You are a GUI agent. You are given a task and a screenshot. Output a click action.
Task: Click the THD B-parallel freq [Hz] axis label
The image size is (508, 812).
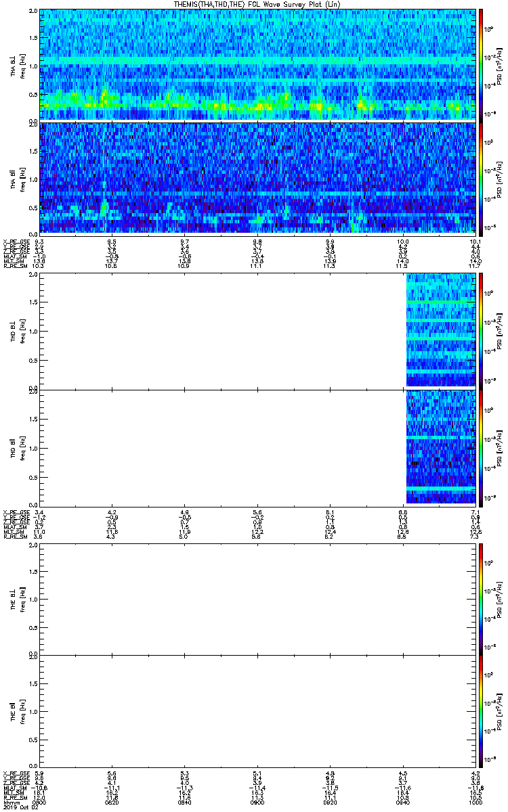pos(22,448)
